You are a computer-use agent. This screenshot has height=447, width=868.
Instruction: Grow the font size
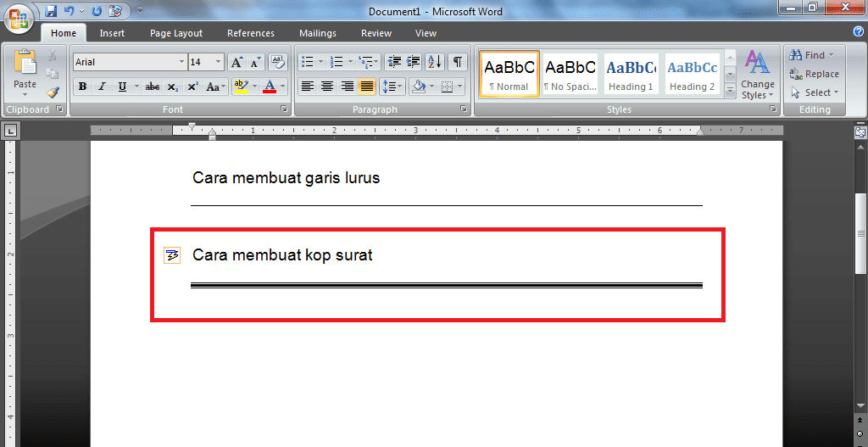tap(236, 62)
